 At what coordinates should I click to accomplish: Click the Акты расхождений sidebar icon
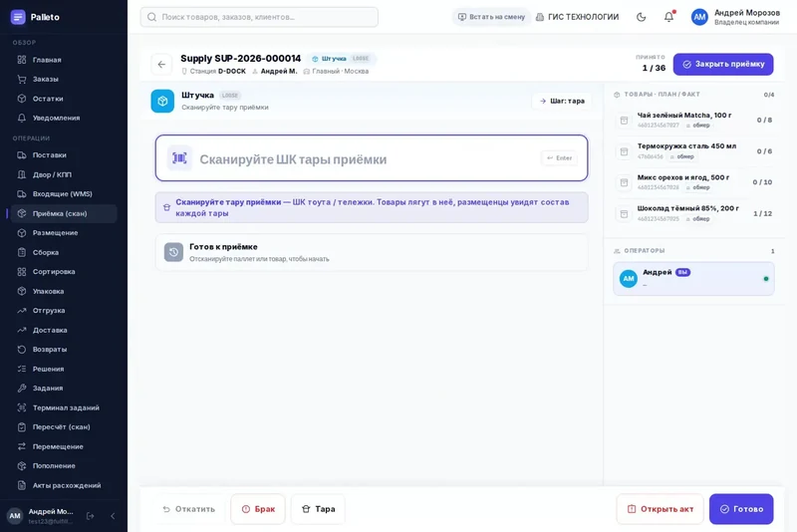pyautogui.click(x=21, y=485)
